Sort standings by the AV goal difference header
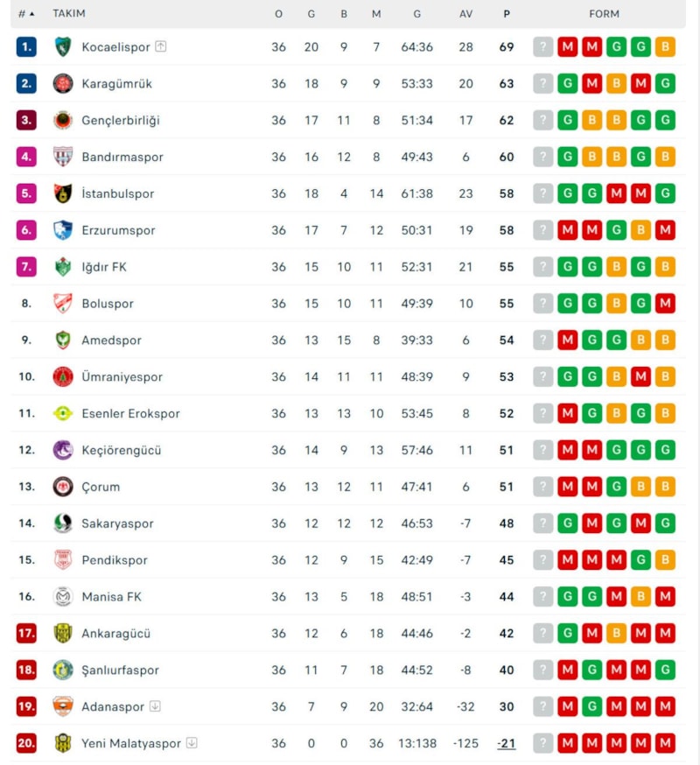The height and width of the screenshot is (765, 700). (x=465, y=14)
